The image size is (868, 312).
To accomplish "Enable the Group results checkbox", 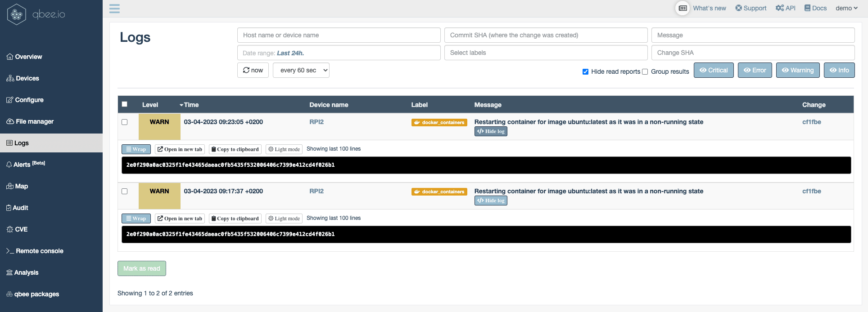I will [645, 71].
